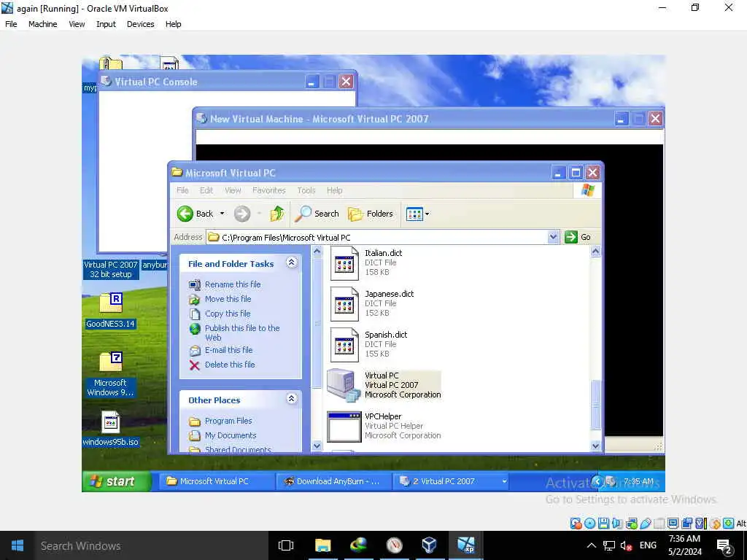The width and height of the screenshot is (747, 560).
Task: Click the file list scroll-up arrow
Action: 595,251
